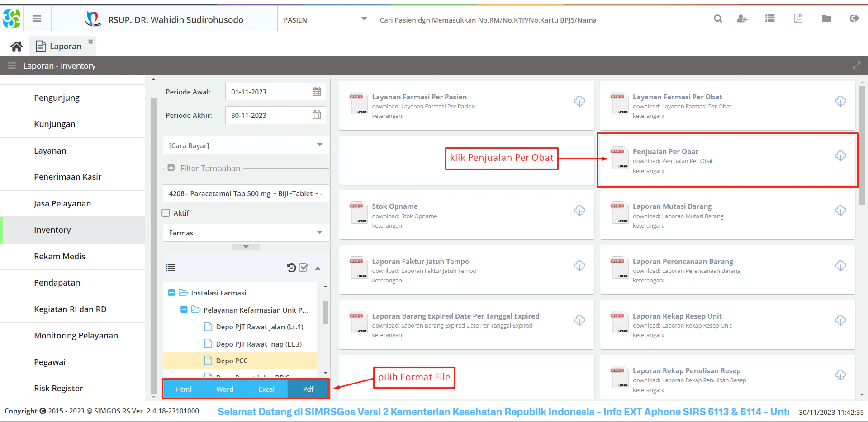868x422 pixels.
Task: Select Rekam Medis in the sidebar menu
Action: 59,256
